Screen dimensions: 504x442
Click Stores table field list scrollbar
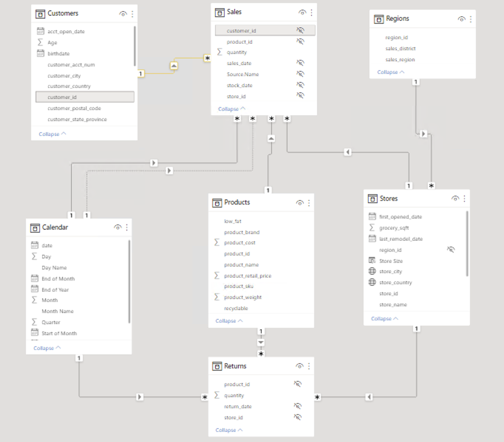click(x=467, y=244)
